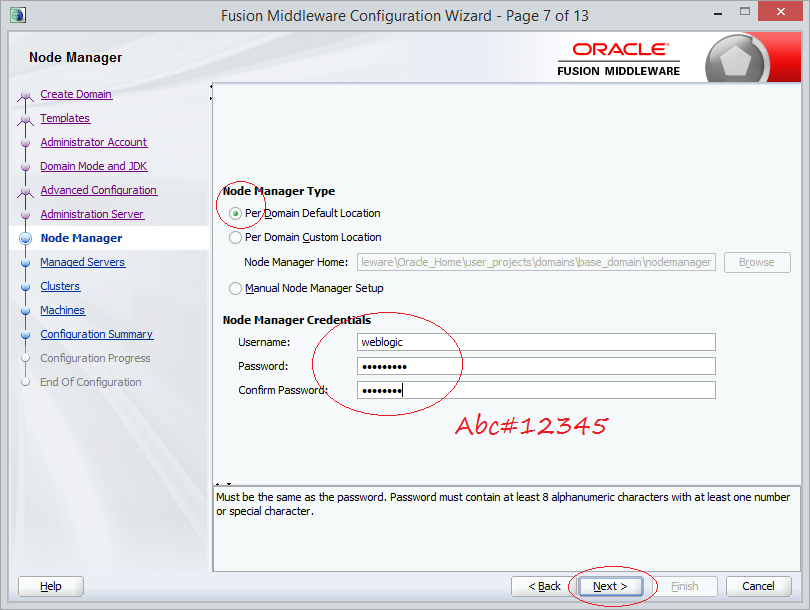
Task: Select Per Domain Custom Location option
Action: 236,238
